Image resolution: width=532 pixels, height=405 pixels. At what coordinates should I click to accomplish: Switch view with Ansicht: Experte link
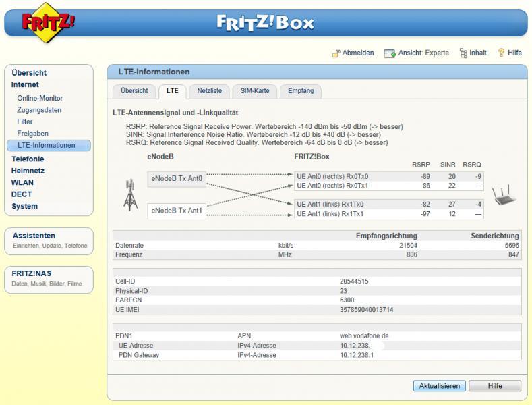423,53
